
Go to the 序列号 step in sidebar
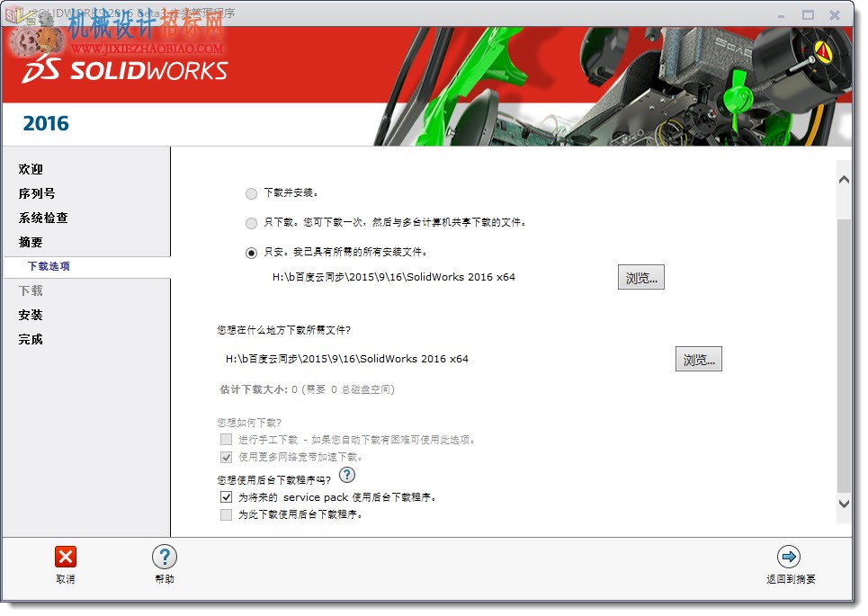coord(37,193)
